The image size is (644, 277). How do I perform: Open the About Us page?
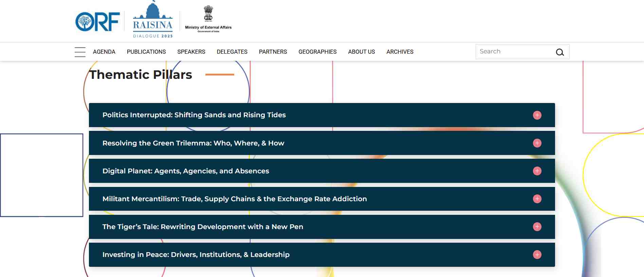pos(361,52)
